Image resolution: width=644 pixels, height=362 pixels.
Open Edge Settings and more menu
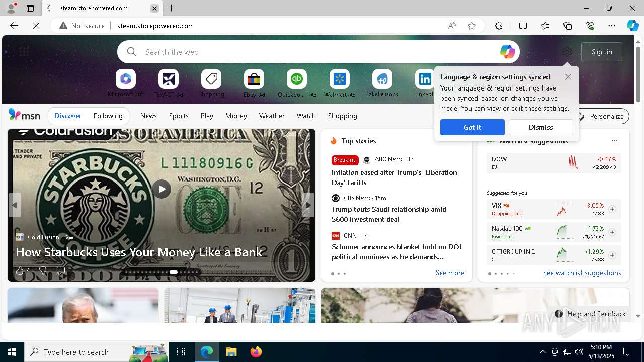[612, 26]
